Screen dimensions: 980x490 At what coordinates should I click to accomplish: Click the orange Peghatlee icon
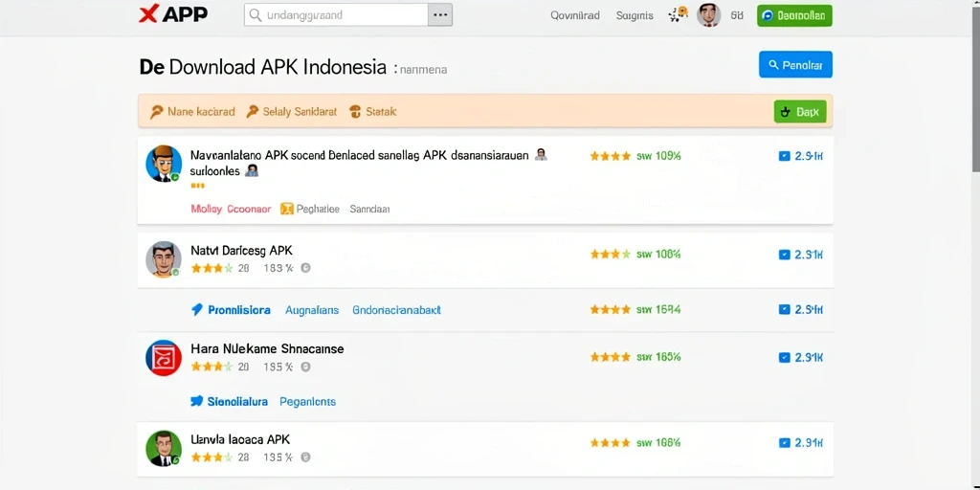coord(287,209)
